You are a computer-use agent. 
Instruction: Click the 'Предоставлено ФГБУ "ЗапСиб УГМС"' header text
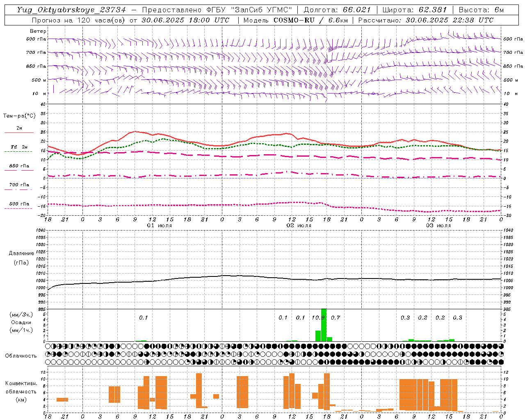click(x=217, y=10)
